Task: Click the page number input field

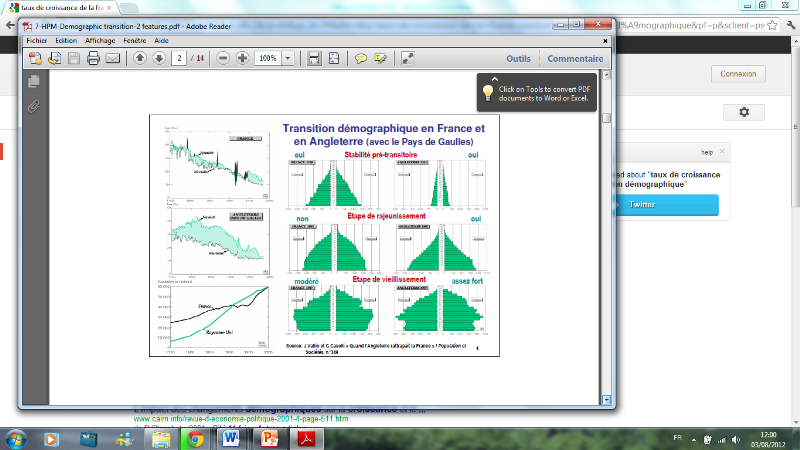Action: [x=180, y=59]
